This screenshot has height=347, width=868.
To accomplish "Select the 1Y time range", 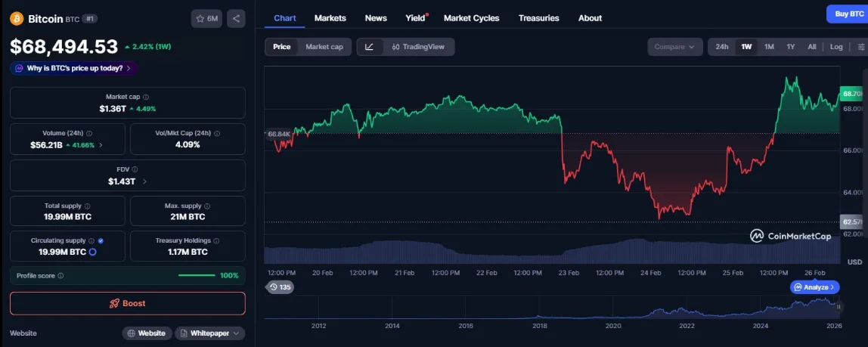I will [790, 47].
